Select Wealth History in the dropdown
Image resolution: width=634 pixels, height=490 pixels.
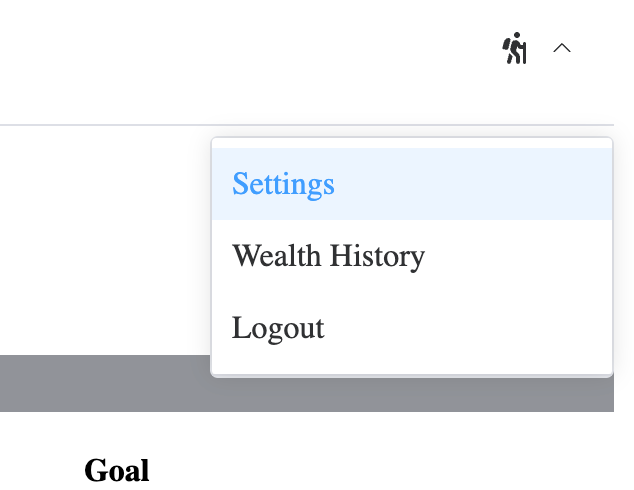pyautogui.click(x=328, y=256)
